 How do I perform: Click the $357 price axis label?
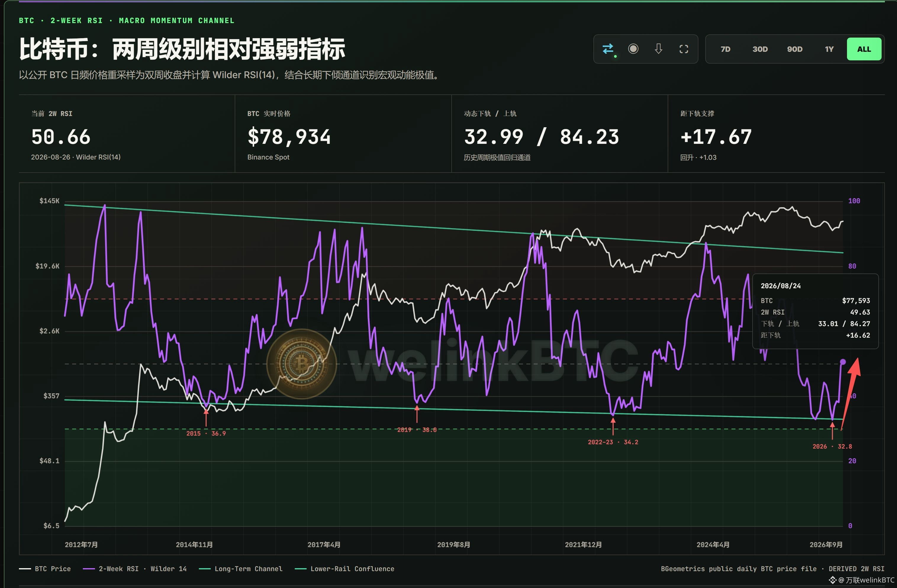51,396
